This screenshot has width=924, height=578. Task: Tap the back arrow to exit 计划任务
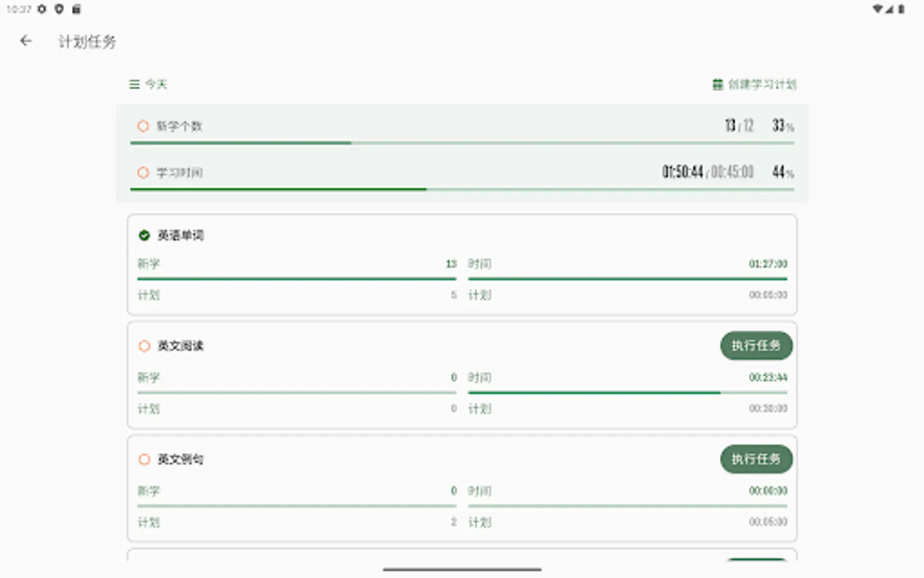point(25,40)
